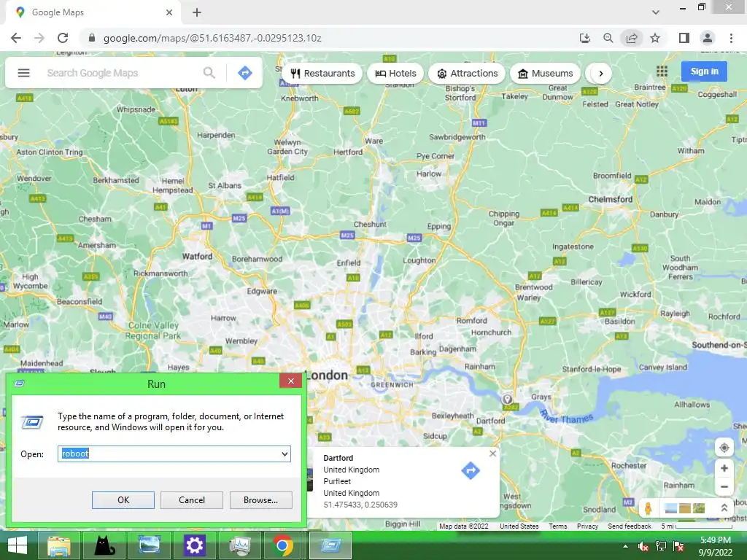Open the Chrome tab search dropdown
Image resolution: width=747 pixels, height=560 pixels.
(x=656, y=12)
